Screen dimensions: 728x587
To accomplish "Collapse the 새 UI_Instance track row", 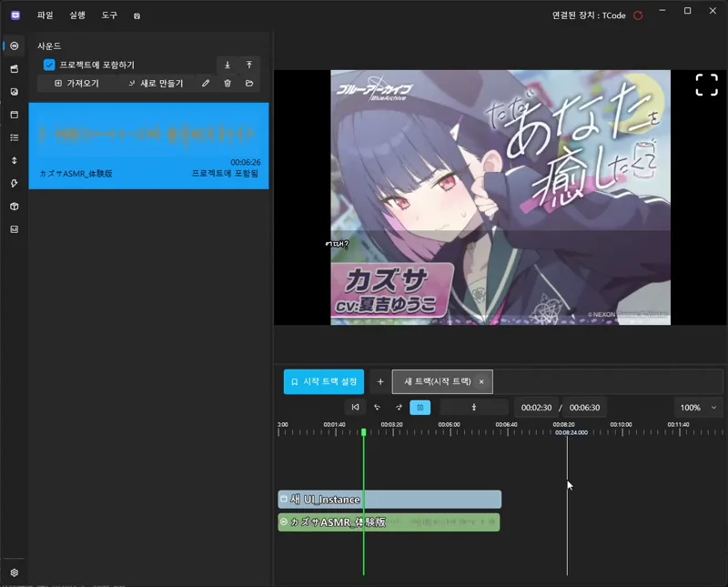I will click(282, 499).
